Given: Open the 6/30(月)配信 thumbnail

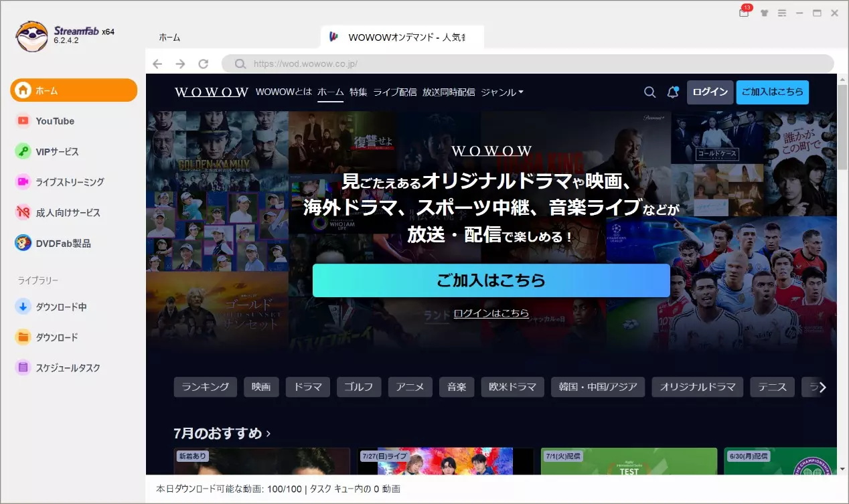Looking at the screenshot, I should click(781, 462).
